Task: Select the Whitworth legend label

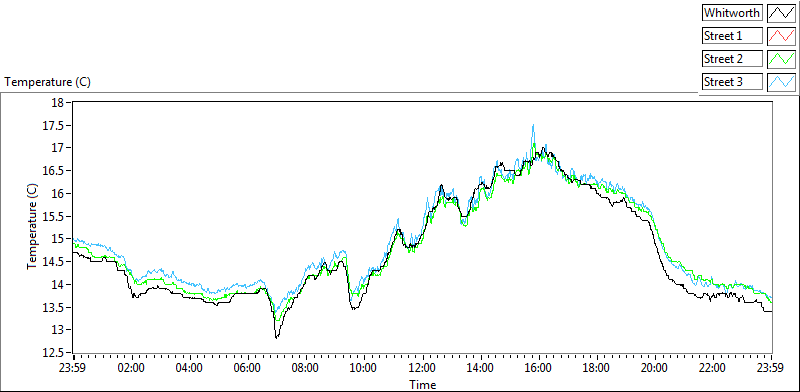Action: 732,13
